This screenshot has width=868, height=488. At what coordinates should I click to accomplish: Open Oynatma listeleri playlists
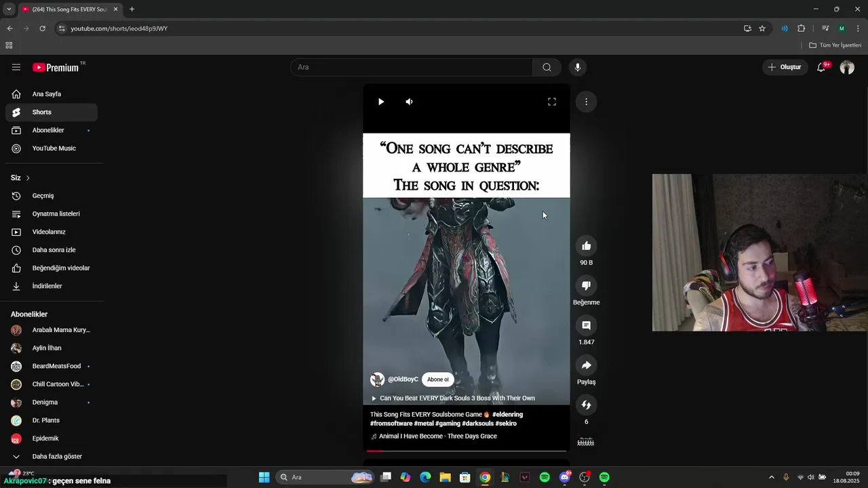tap(52, 213)
